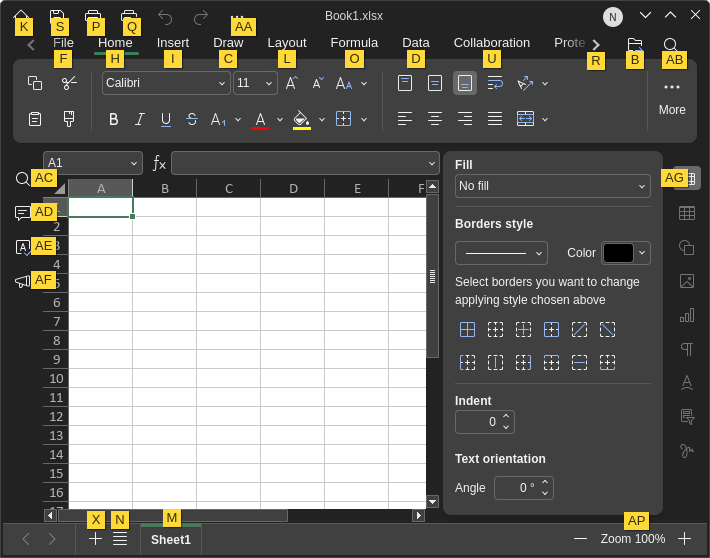Click the Insert function fx icon
This screenshot has height=558, width=710.
pyautogui.click(x=159, y=163)
